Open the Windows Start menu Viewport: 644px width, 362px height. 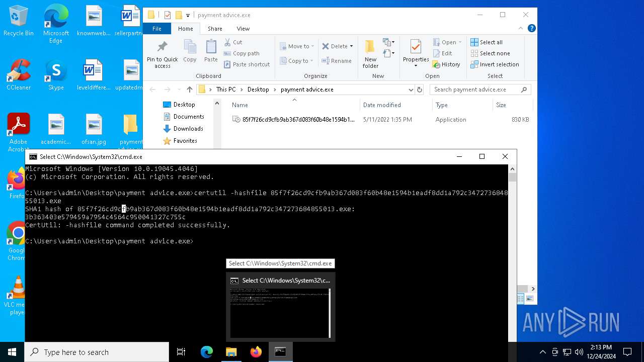tap(12, 352)
